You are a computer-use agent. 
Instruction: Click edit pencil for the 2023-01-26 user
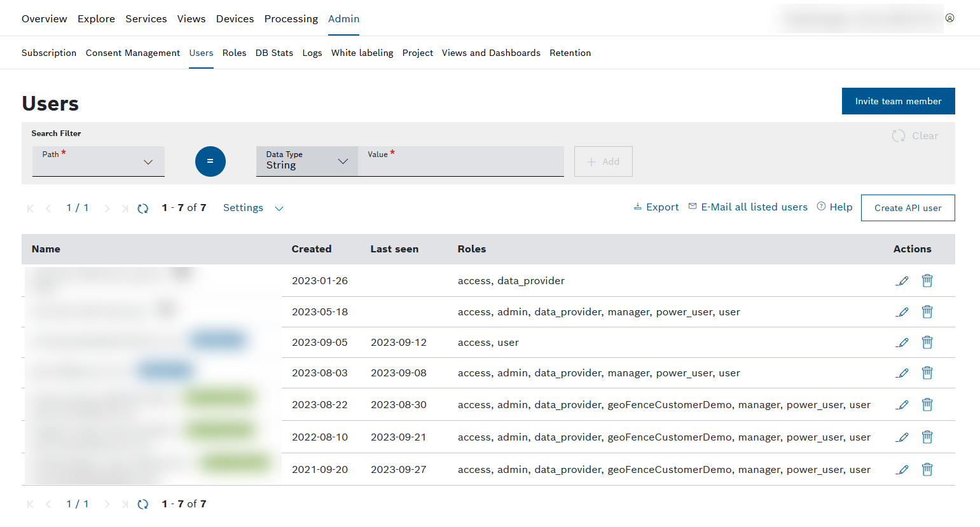[x=902, y=281]
